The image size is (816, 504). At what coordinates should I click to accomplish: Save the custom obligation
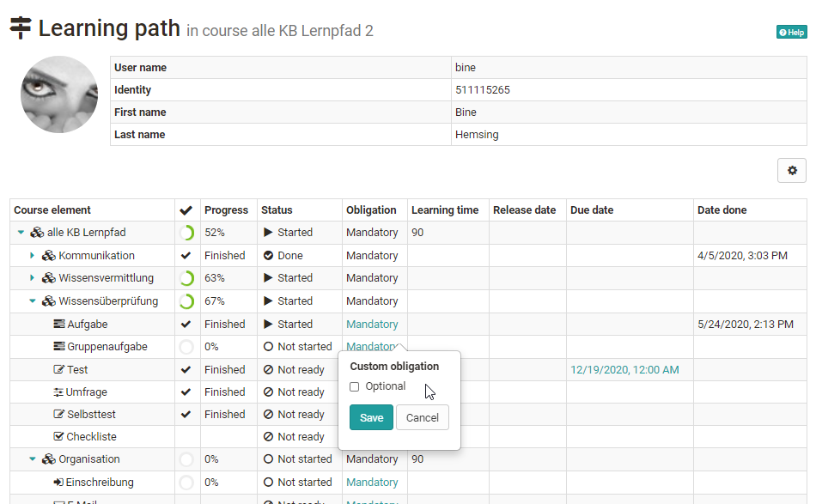click(371, 418)
